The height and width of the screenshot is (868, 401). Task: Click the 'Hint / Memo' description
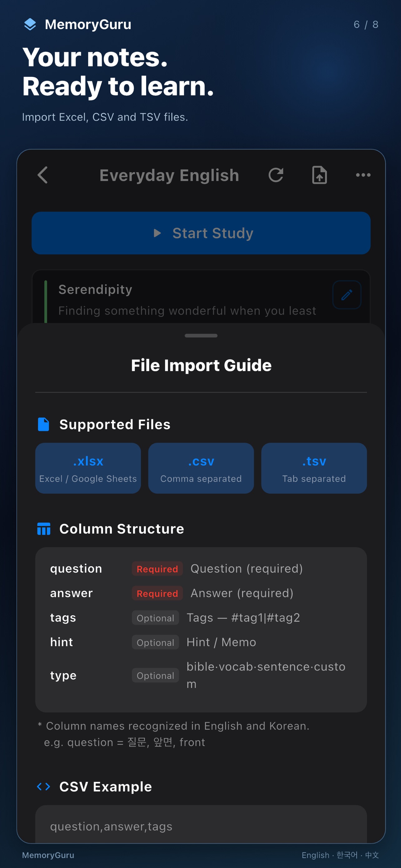[221, 642]
